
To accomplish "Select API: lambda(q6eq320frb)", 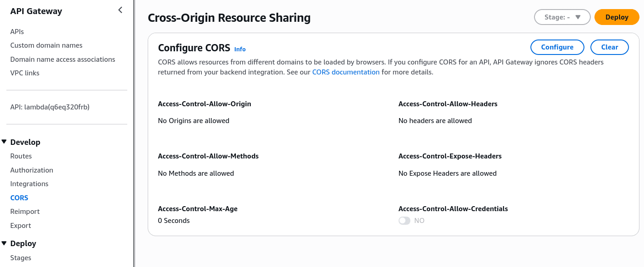I will 50,107.
